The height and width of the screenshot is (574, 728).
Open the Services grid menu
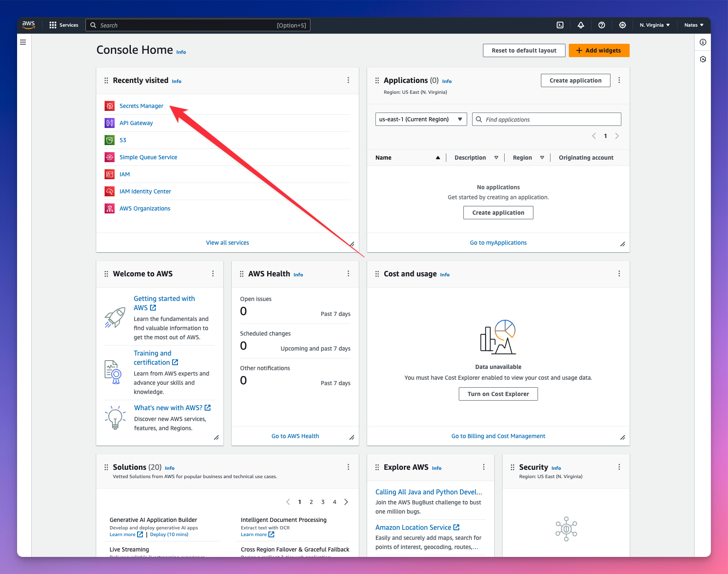coord(64,25)
